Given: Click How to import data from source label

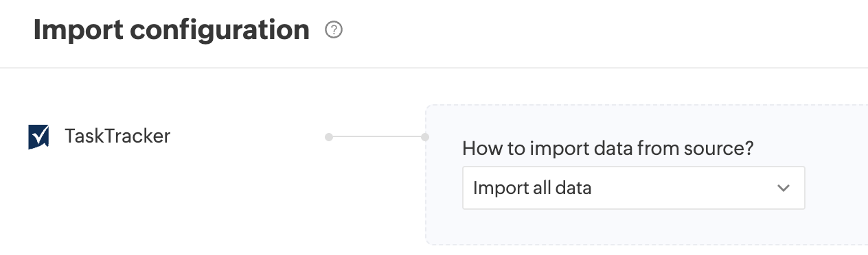Looking at the screenshot, I should tap(608, 149).
